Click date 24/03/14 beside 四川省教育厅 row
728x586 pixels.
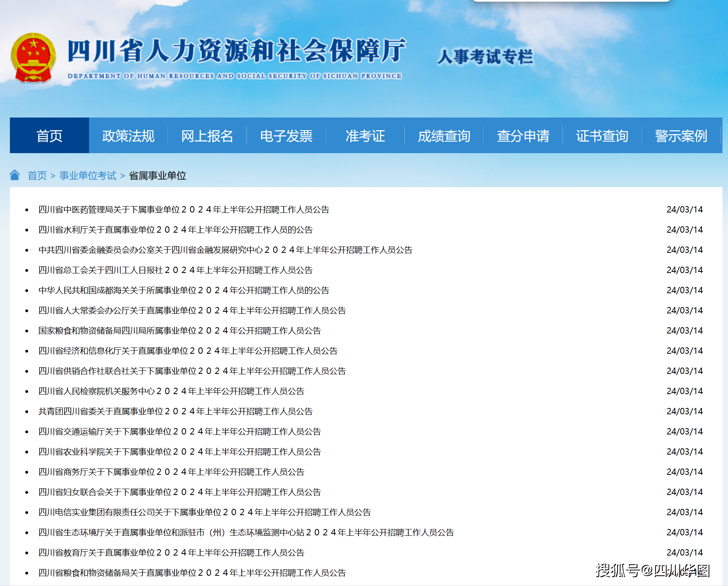(x=684, y=552)
